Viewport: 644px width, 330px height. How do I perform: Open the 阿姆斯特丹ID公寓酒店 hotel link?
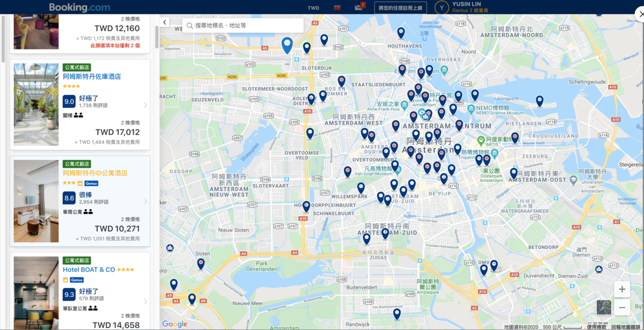point(95,173)
